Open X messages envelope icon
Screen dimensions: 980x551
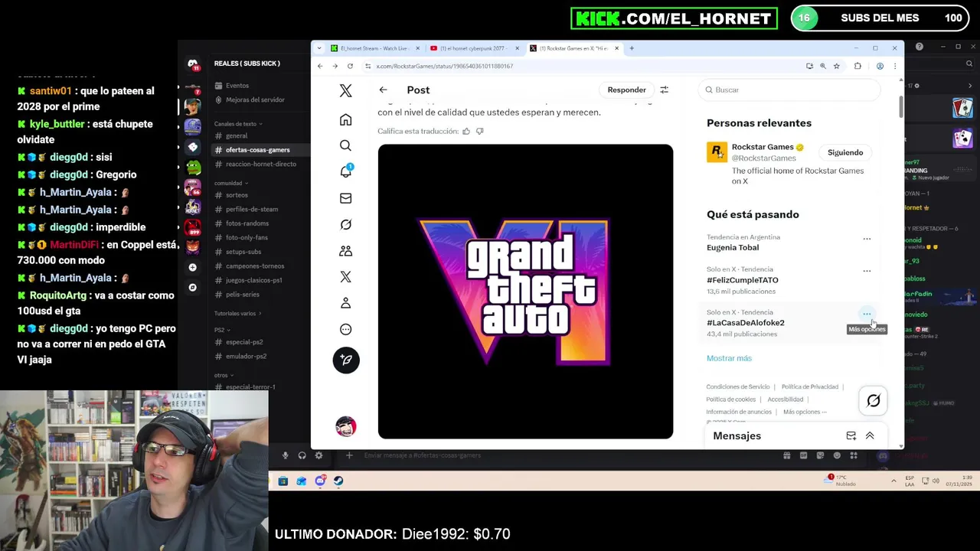345,198
